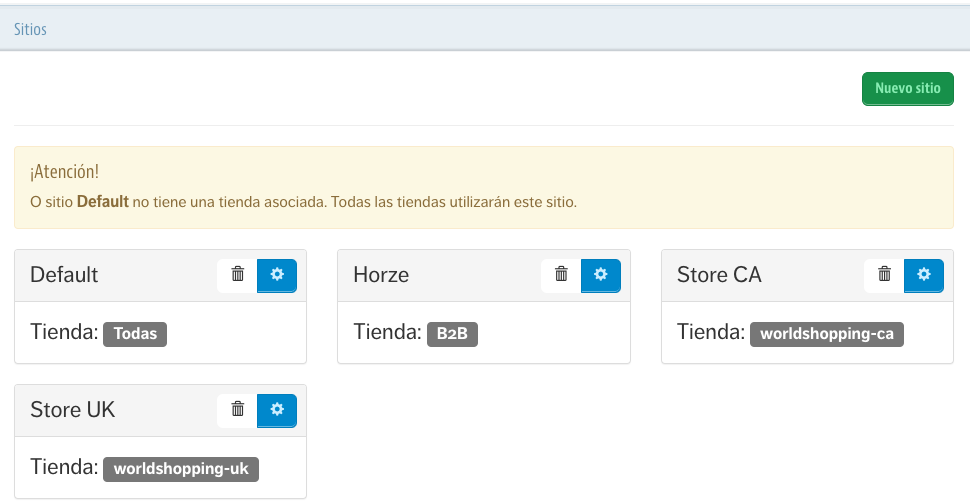Select the Store UK card heading

73,410
